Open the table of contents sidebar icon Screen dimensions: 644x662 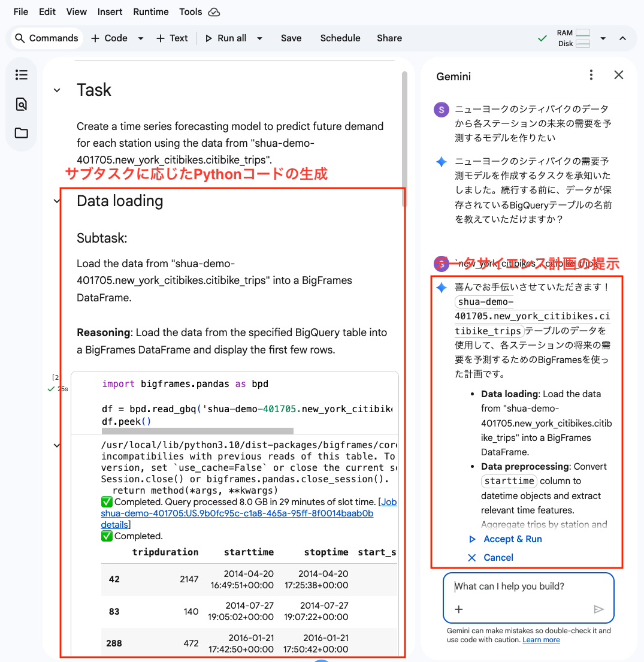click(x=22, y=75)
